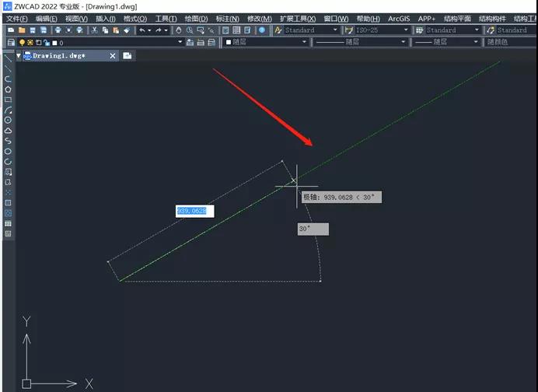This screenshot has height=392, width=538.
Task: Click the Cut scissors icon
Action: pos(94,30)
